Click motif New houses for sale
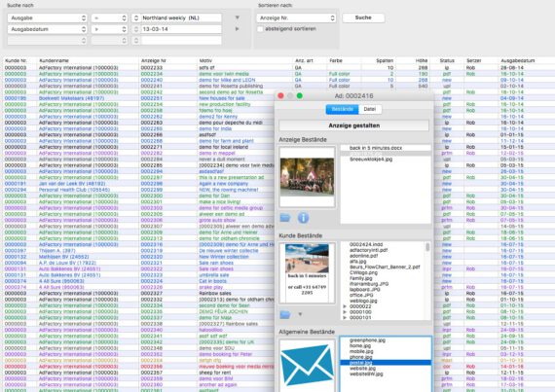The image size is (555, 392). (222, 98)
